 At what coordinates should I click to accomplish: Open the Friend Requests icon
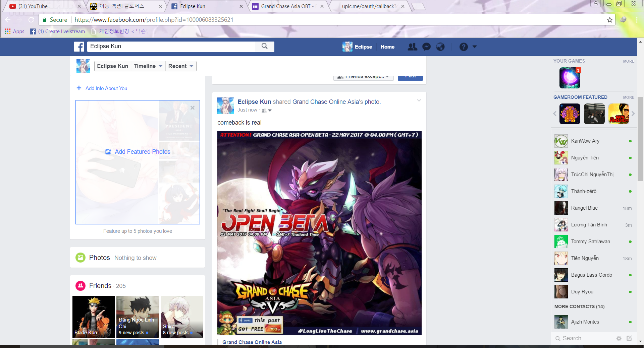[412, 47]
